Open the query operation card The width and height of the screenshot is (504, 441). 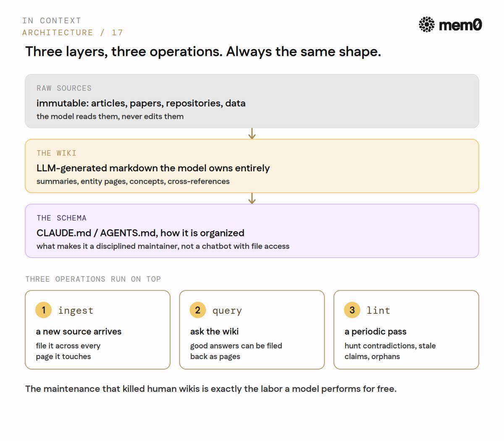pyautogui.click(x=252, y=330)
